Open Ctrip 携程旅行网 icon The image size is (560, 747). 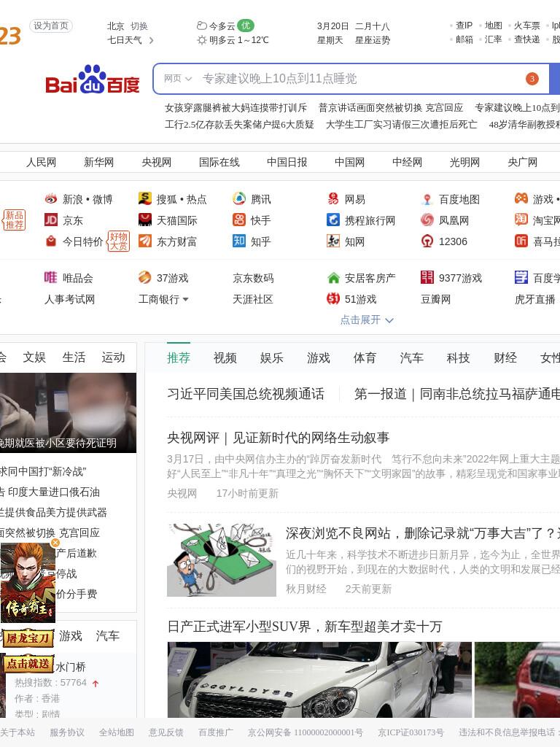[333, 220]
